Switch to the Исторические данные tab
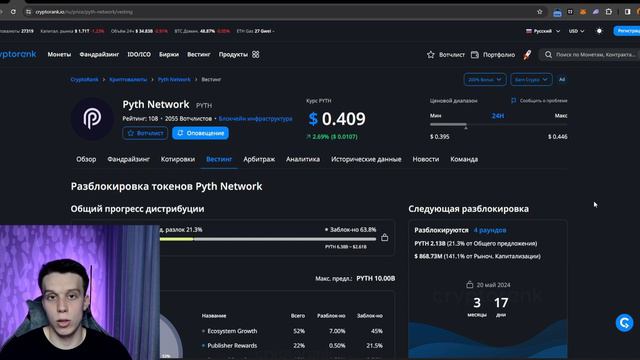The height and width of the screenshot is (360, 640). click(366, 159)
